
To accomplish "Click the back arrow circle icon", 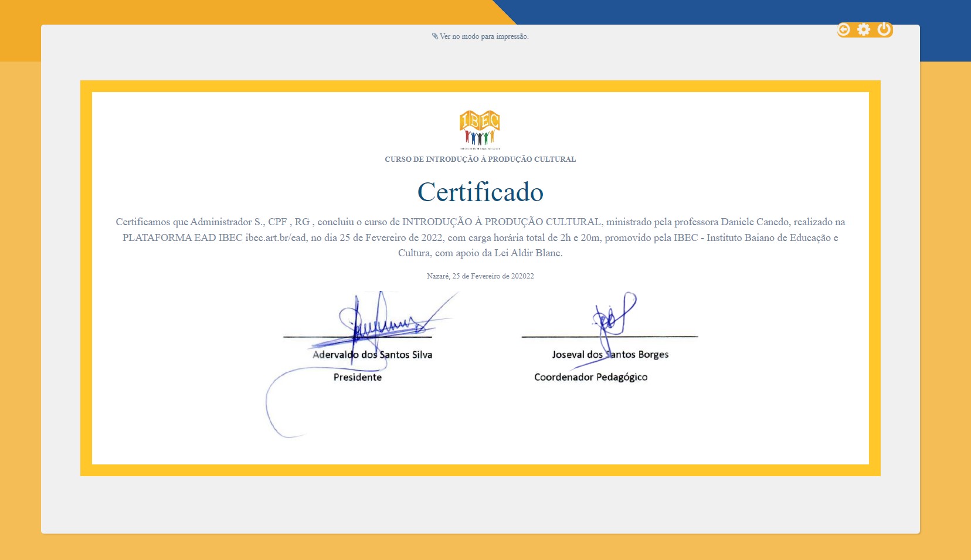I will point(844,29).
